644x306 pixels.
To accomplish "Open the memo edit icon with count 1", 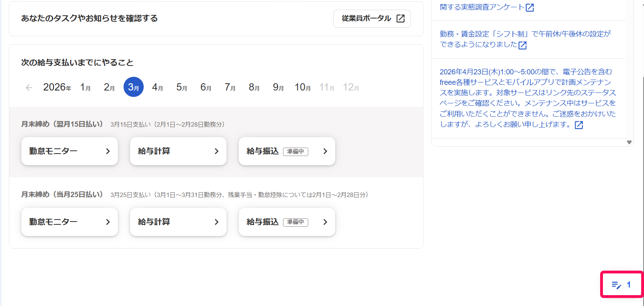I will [622, 285].
